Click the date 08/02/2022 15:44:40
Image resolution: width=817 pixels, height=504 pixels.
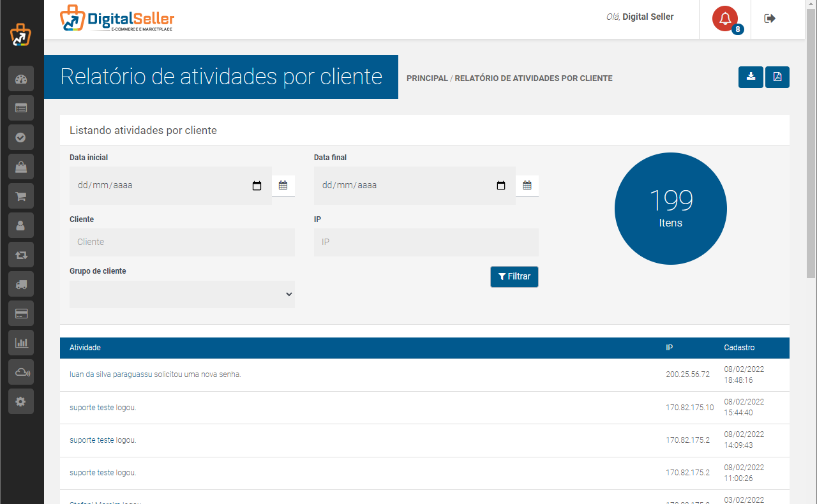tap(744, 407)
